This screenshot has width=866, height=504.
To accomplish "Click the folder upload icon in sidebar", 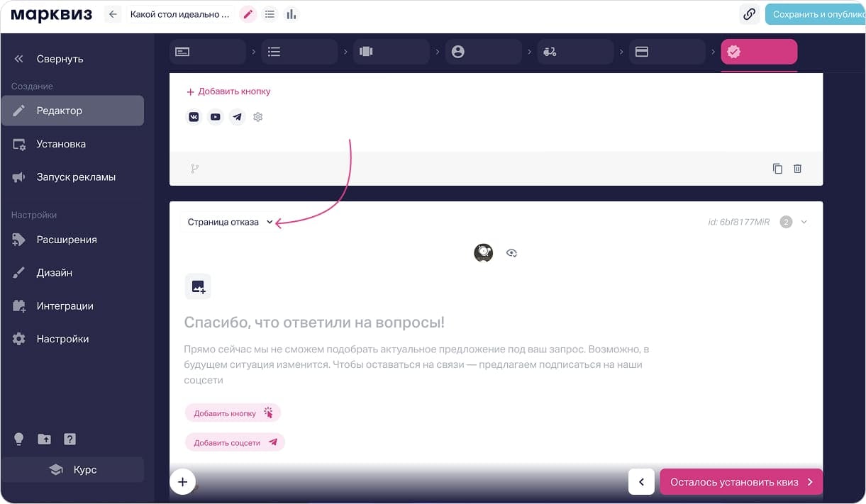I will [x=44, y=439].
